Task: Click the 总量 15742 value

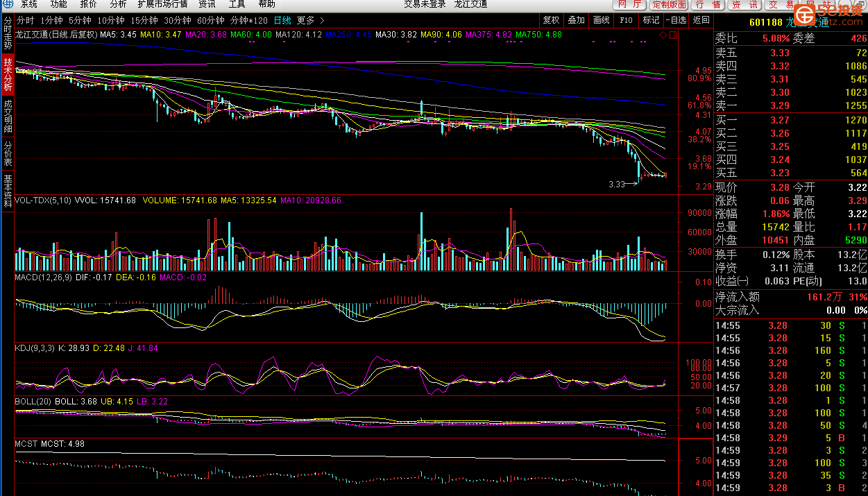Action: coord(776,227)
